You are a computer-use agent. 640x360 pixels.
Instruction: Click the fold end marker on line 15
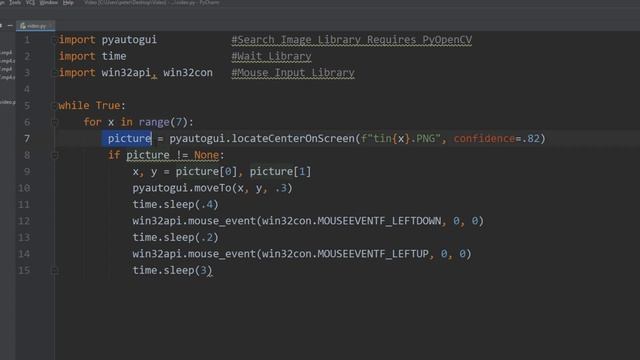(54, 270)
